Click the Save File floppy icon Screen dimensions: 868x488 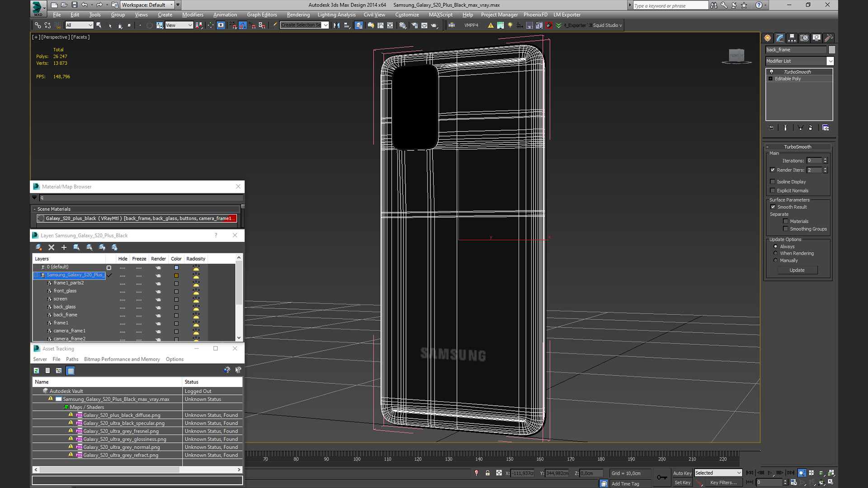coord(74,5)
